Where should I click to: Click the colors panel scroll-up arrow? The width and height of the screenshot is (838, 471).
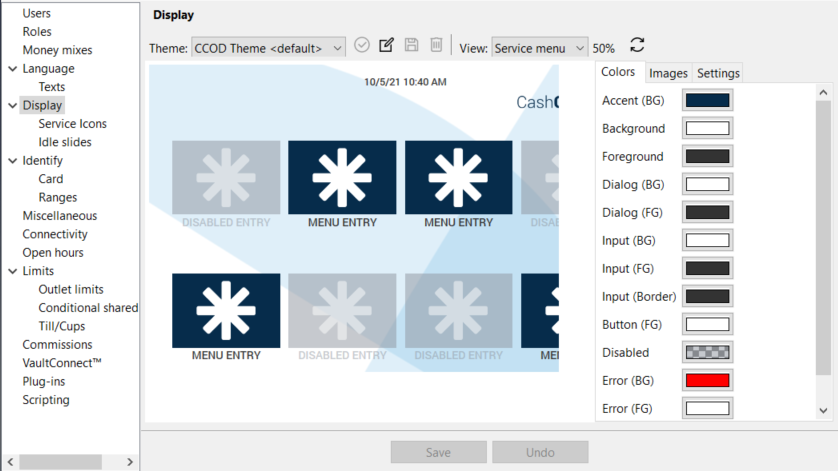824,92
